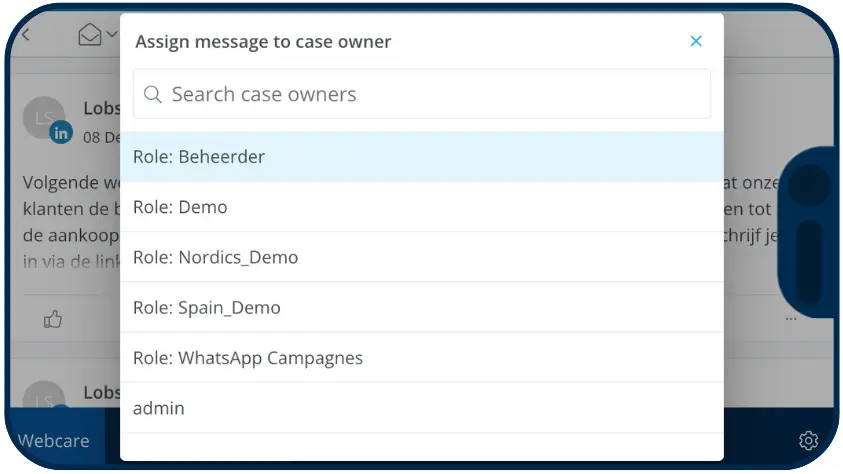Click the magnifier icon in search box
843x474 pixels.
[x=153, y=95]
